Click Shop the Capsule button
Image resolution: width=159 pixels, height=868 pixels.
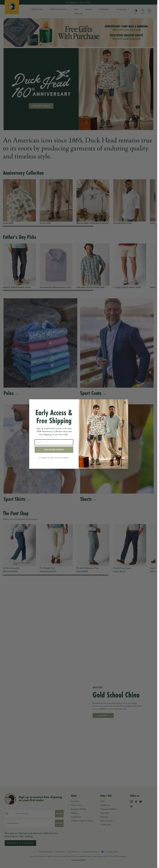pos(41,106)
